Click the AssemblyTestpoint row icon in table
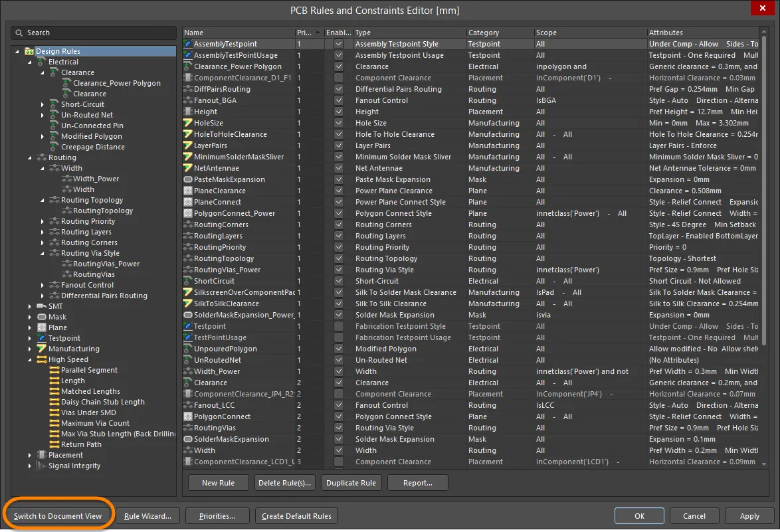Image resolution: width=780 pixels, height=532 pixels. click(x=188, y=44)
